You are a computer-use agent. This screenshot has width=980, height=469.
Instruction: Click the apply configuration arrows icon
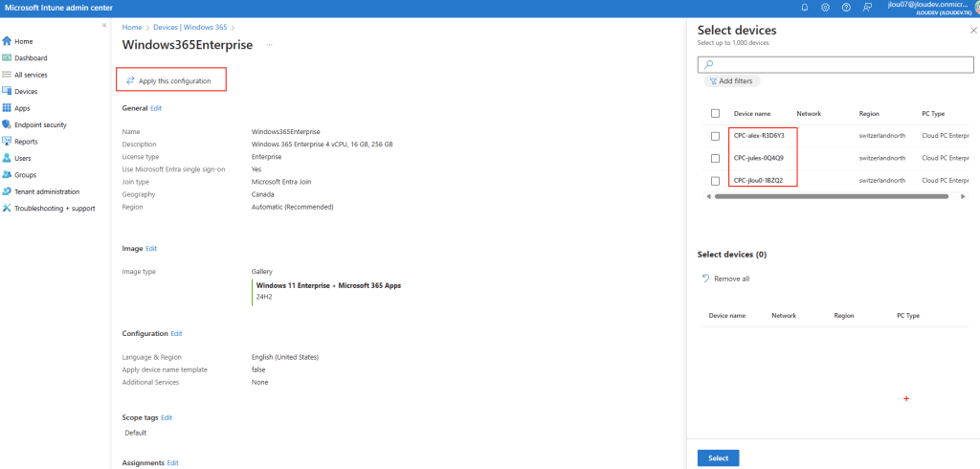coord(130,80)
